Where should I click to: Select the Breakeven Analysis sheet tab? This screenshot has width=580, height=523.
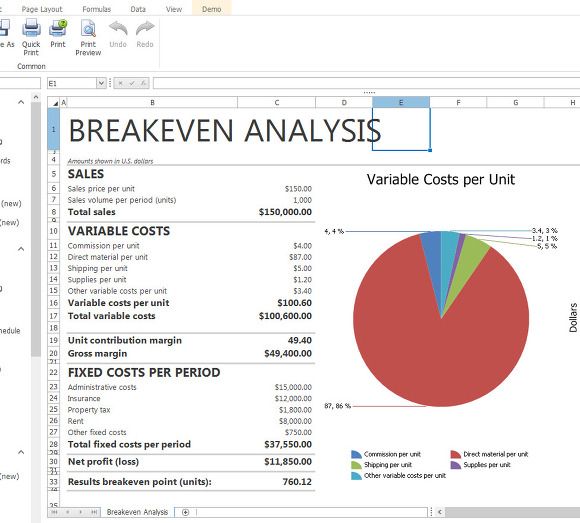pos(137,512)
